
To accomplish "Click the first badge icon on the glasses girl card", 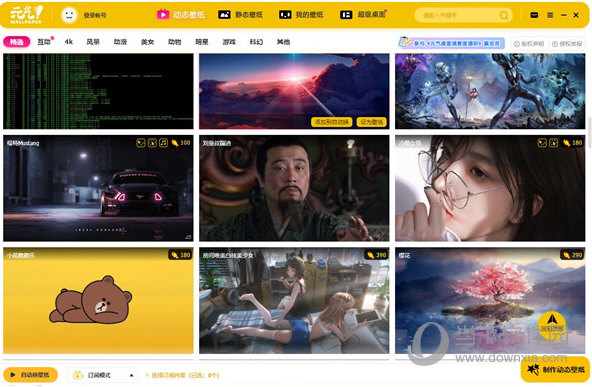I will [542, 143].
